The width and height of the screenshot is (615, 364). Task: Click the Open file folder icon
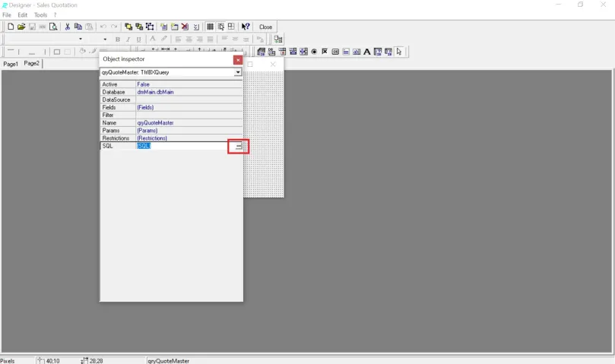click(21, 27)
